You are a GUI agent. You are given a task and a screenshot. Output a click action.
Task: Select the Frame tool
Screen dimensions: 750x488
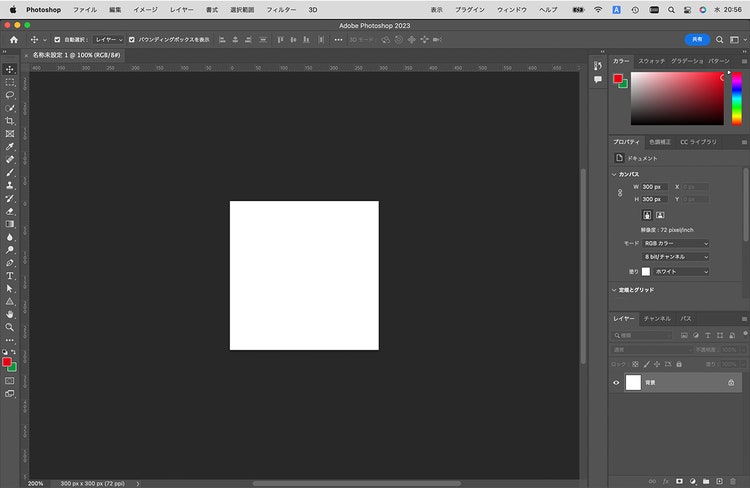tap(10, 134)
